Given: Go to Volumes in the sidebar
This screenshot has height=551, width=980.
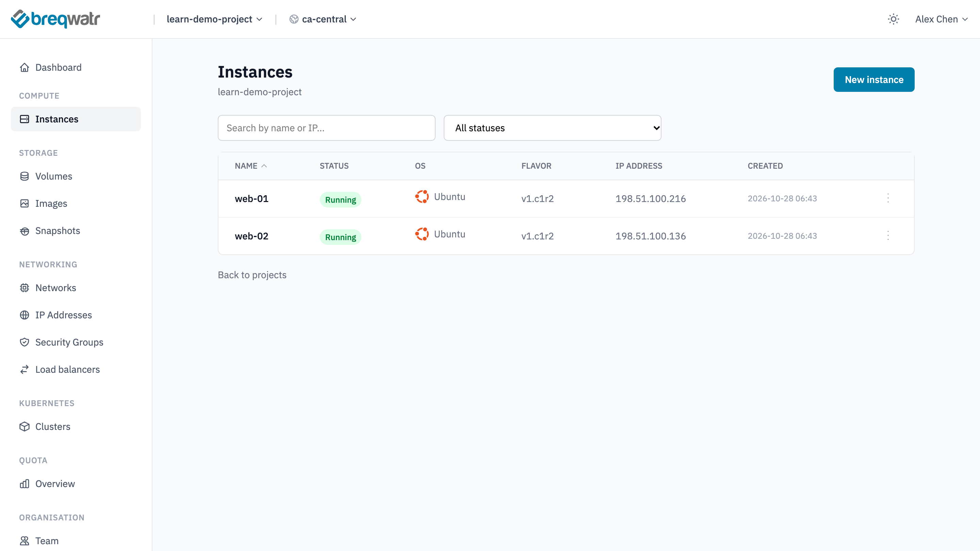Looking at the screenshot, I should (76, 176).
